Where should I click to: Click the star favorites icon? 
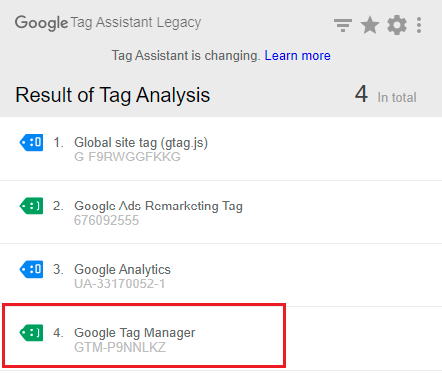click(x=370, y=25)
